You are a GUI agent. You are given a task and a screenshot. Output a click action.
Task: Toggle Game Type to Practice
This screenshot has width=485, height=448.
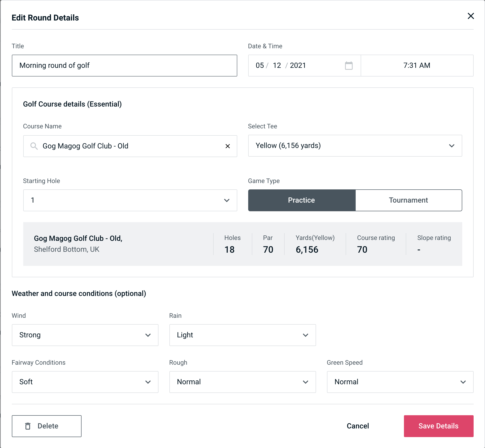coord(301,200)
